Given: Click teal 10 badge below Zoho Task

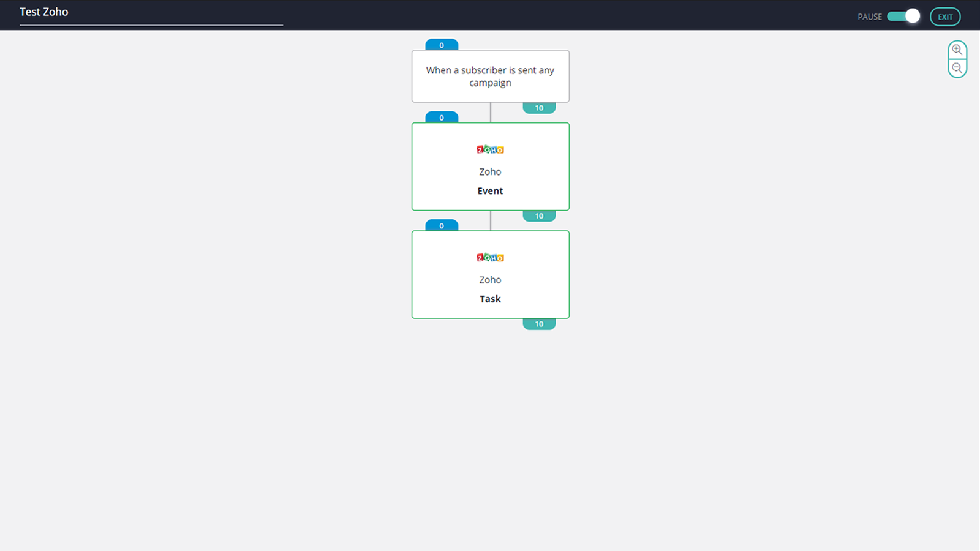Looking at the screenshot, I should (539, 324).
